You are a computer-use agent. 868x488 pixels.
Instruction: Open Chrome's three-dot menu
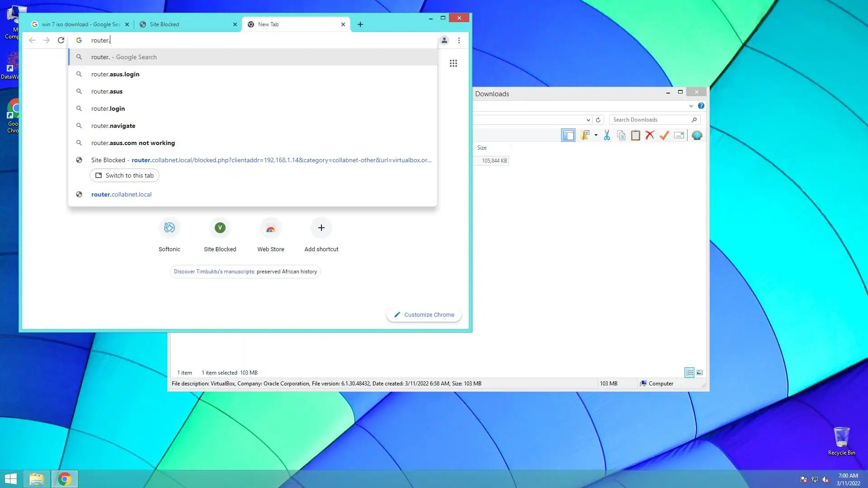click(459, 40)
